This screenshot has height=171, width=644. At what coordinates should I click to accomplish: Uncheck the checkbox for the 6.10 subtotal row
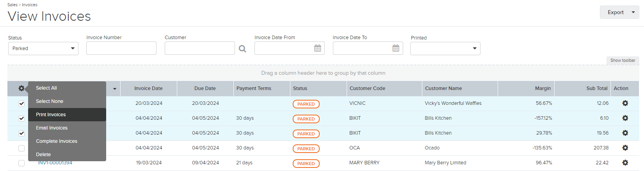coord(21,119)
